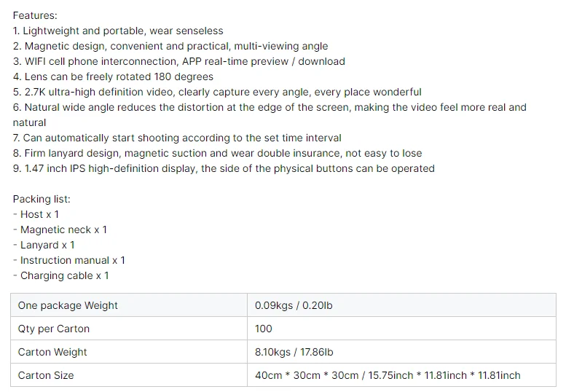Click the "Features:" heading text

pyautogui.click(x=35, y=15)
